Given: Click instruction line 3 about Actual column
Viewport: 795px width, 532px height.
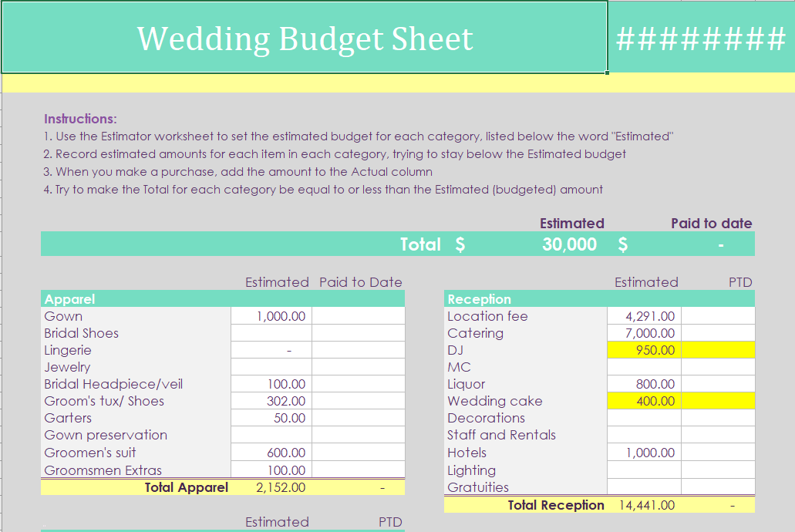Looking at the screenshot, I should pos(237,172).
